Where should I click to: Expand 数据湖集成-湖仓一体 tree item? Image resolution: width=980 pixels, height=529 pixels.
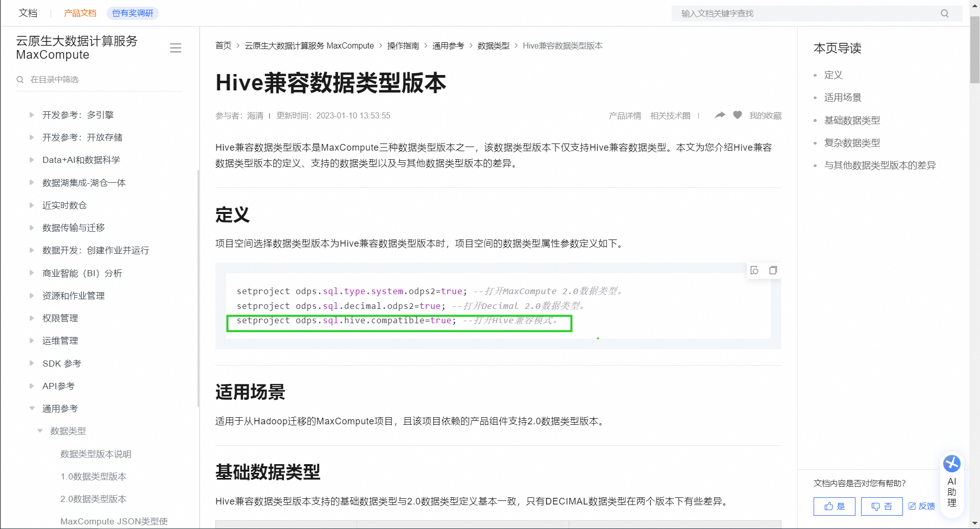[x=32, y=182]
